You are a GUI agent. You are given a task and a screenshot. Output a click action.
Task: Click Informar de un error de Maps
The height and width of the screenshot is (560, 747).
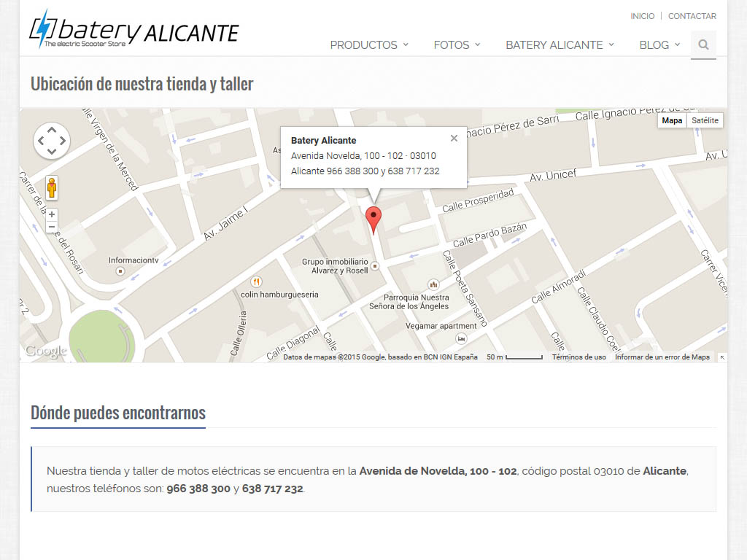coord(662,357)
